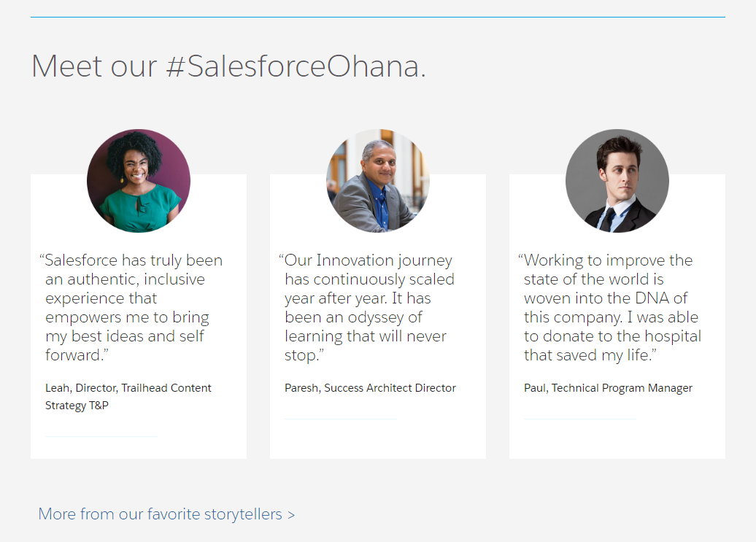Click Leah's circular profile photo
This screenshot has height=542, width=756.
139,181
